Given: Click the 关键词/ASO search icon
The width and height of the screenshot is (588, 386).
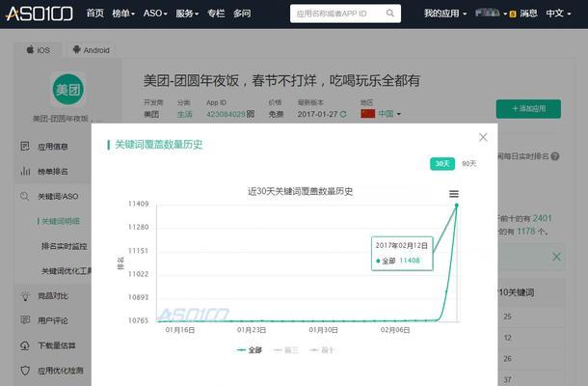Looking at the screenshot, I should click(25, 196).
